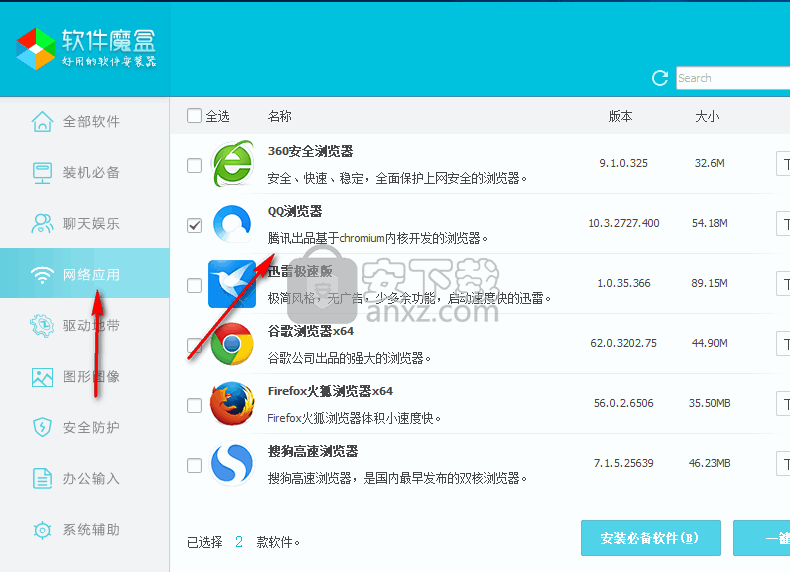
Task: Click the 图形图像 picture icon
Action: (x=42, y=377)
